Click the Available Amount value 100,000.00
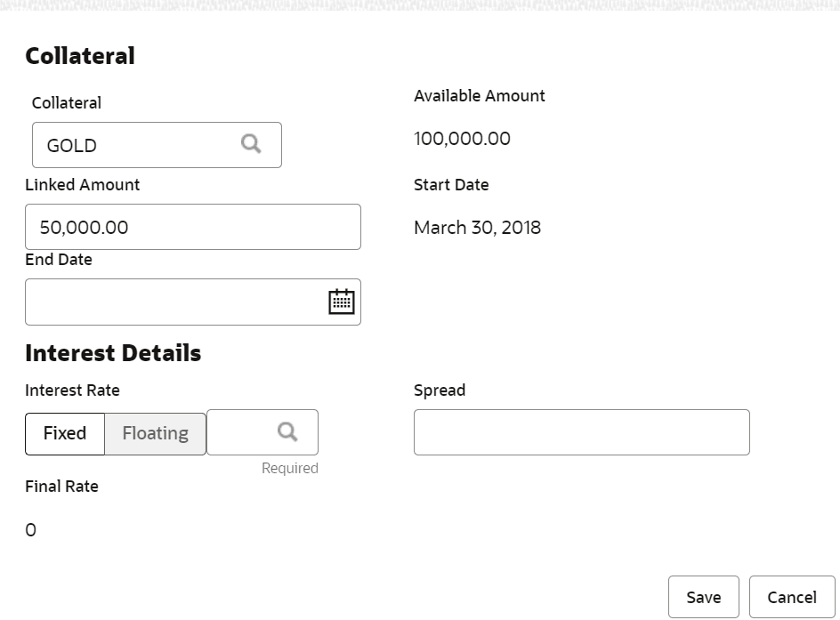The image size is (840, 620). pos(462,139)
